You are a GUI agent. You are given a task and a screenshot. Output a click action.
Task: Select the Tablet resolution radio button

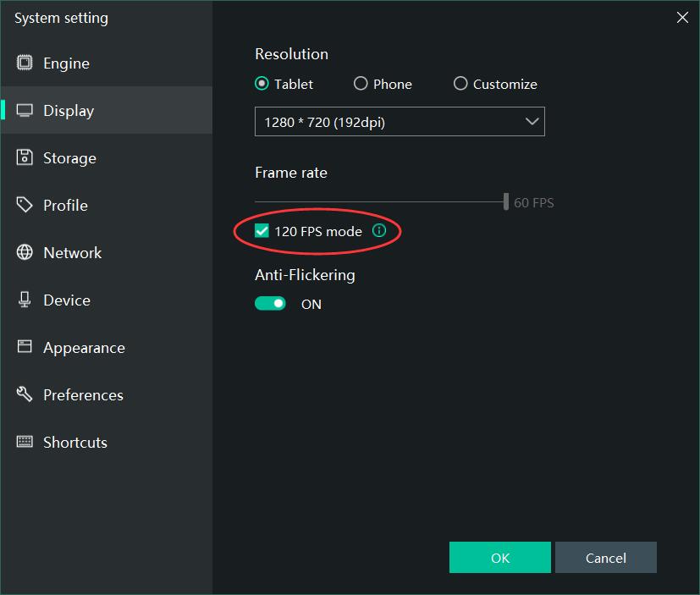(262, 84)
